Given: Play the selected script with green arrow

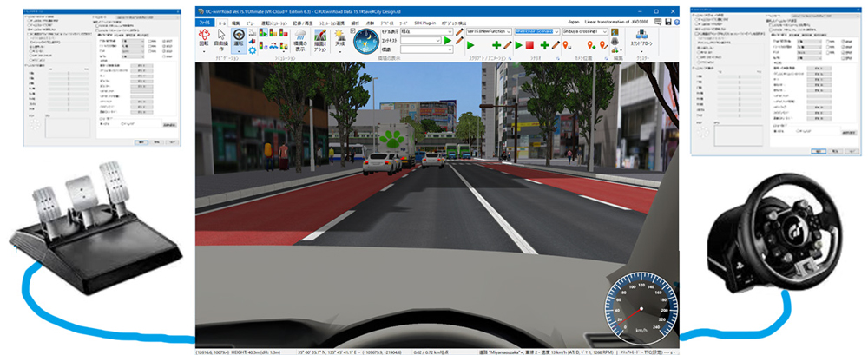Looking at the screenshot, I should pos(470,45).
